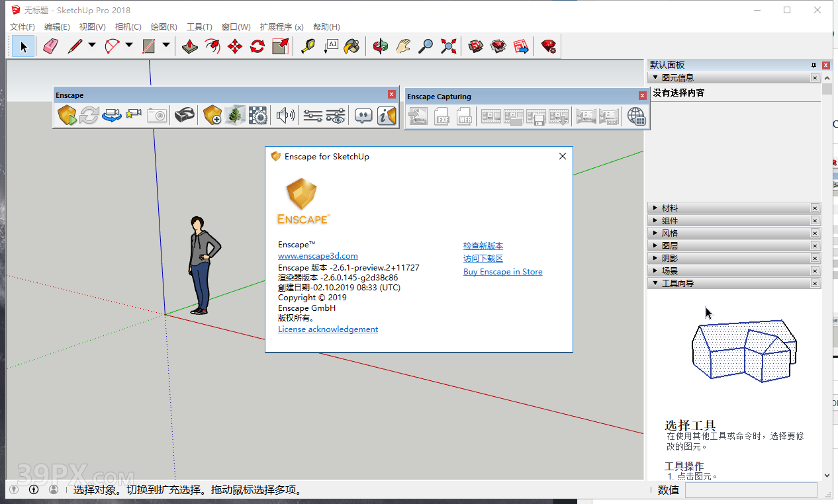
Task: Open Enscape feedback speech bubble icon
Action: click(x=365, y=116)
